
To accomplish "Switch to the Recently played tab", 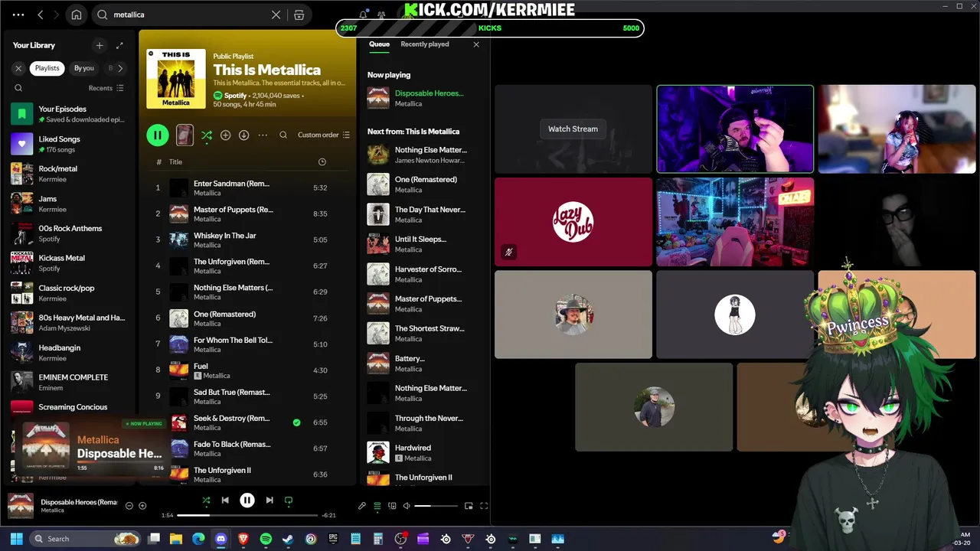I will tap(425, 44).
